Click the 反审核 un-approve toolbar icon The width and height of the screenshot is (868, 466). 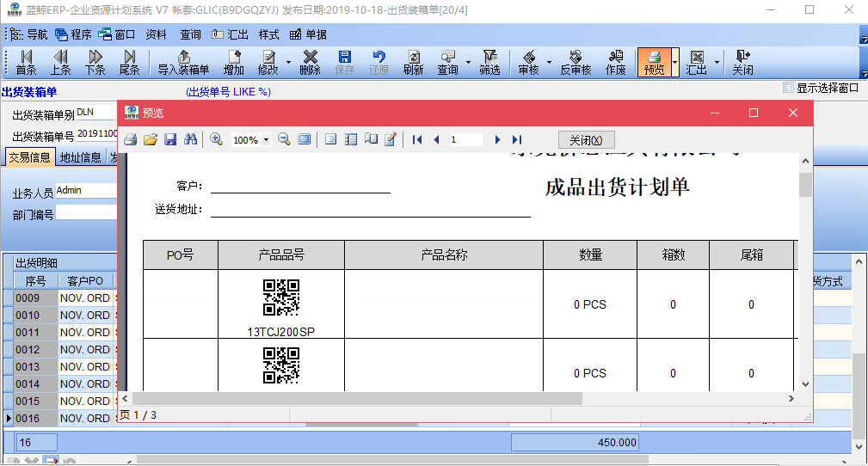click(576, 62)
